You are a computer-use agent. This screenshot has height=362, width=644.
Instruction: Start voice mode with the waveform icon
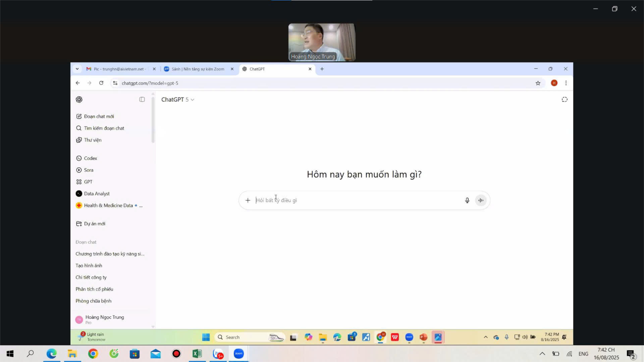pyautogui.click(x=481, y=200)
